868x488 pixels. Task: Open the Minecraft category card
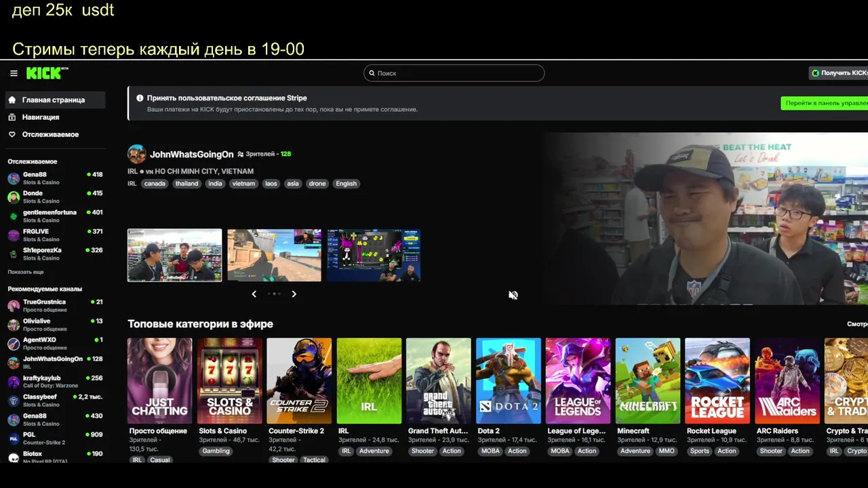click(x=648, y=381)
